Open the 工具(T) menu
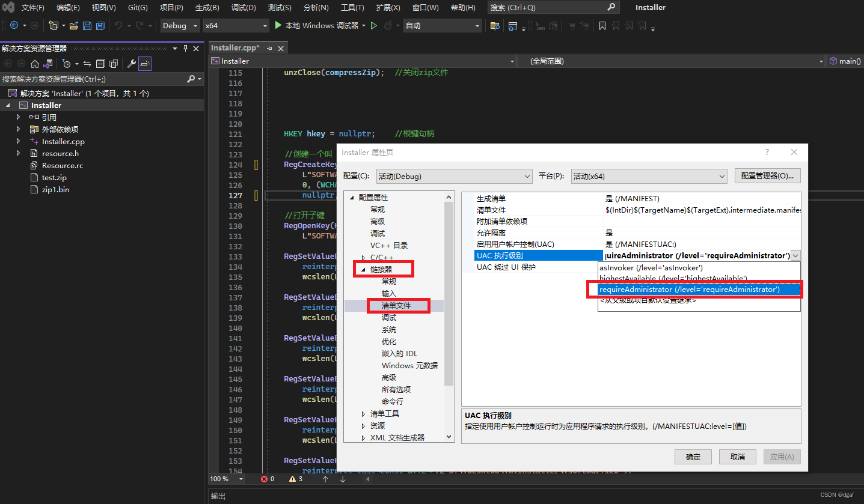This screenshot has width=864, height=504. [352, 8]
